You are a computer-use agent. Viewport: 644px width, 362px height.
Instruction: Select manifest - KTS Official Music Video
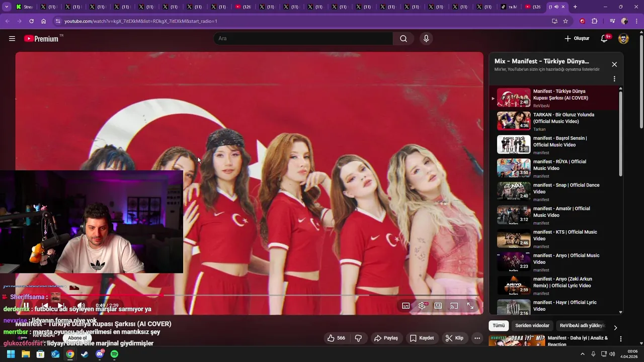(x=553, y=239)
